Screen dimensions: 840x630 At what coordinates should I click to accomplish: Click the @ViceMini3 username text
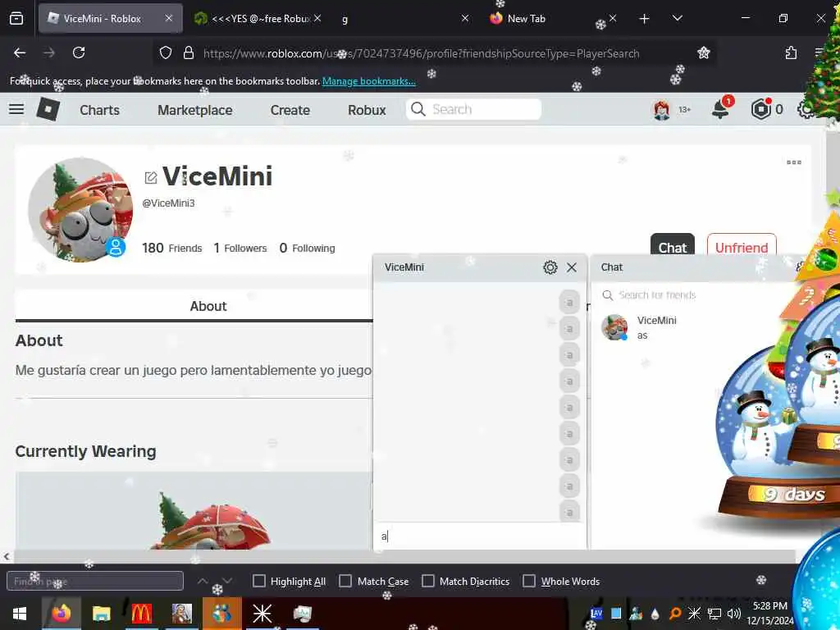click(168, 203)
